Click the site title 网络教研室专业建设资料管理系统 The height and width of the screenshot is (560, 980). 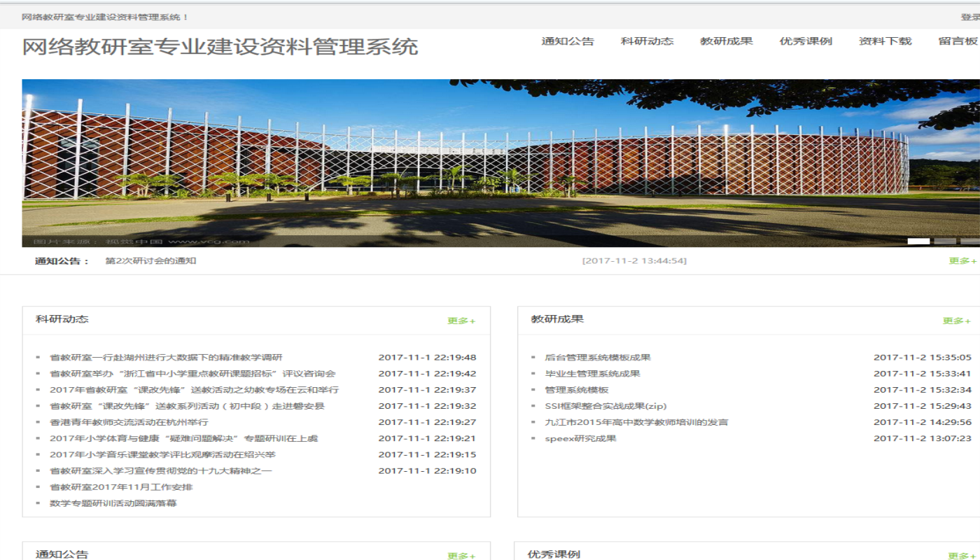point(220,47)
